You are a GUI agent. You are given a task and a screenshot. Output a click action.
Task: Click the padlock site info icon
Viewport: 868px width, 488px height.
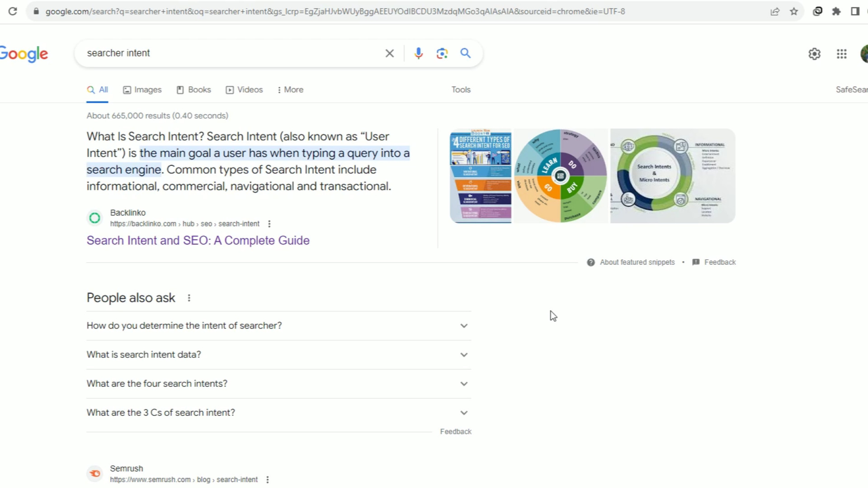pyautogui.click(x=36, y=11)
